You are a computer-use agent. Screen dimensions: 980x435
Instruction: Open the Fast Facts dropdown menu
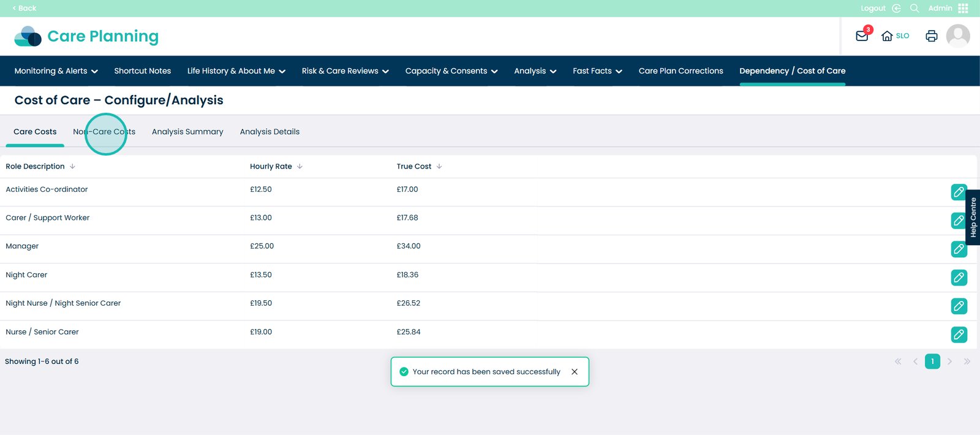pos(597,71)
